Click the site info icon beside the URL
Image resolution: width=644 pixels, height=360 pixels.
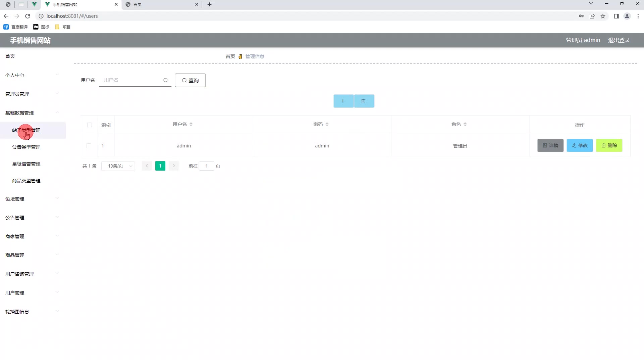point(41,16)
